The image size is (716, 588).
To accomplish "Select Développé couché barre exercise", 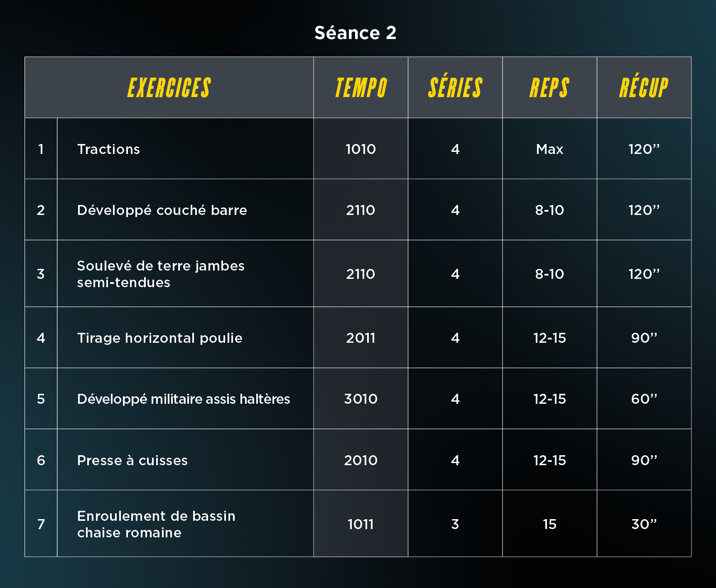I will [x=162, y=210].
